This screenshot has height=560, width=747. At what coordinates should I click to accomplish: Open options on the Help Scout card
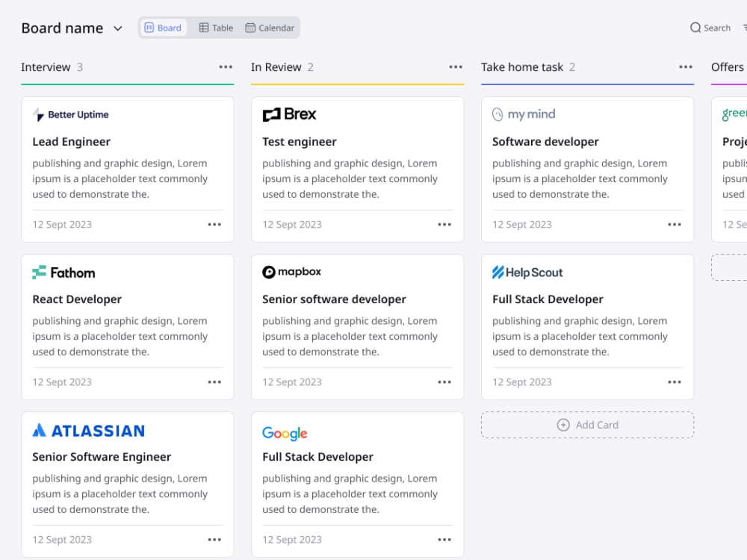675,382
